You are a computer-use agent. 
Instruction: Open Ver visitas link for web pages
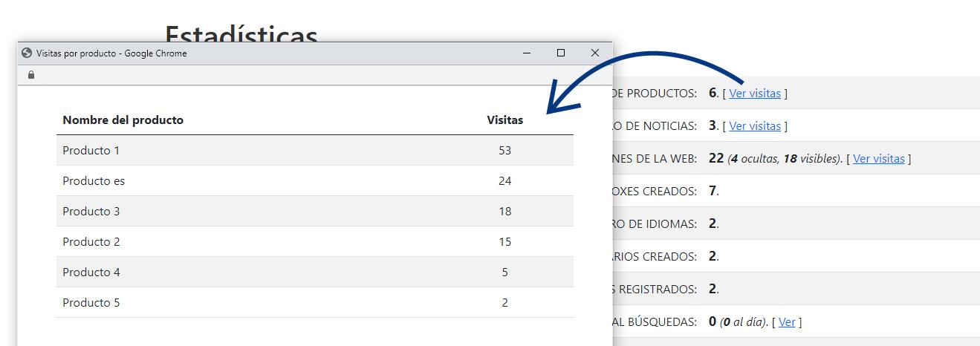click(878, 159)
